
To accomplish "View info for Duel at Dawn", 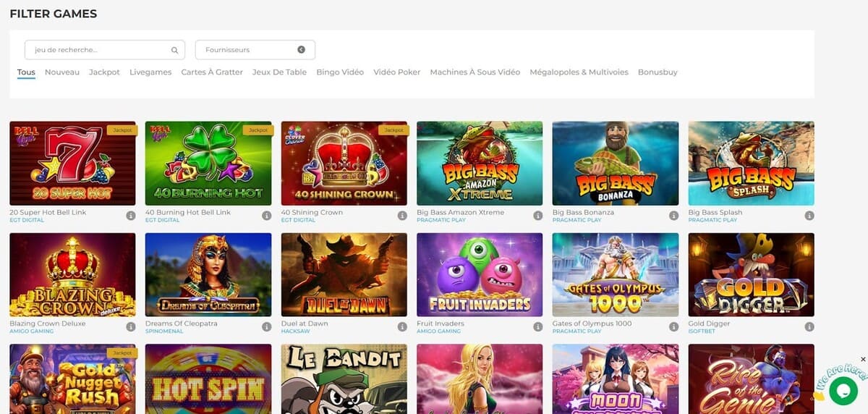I will [402, 327].
